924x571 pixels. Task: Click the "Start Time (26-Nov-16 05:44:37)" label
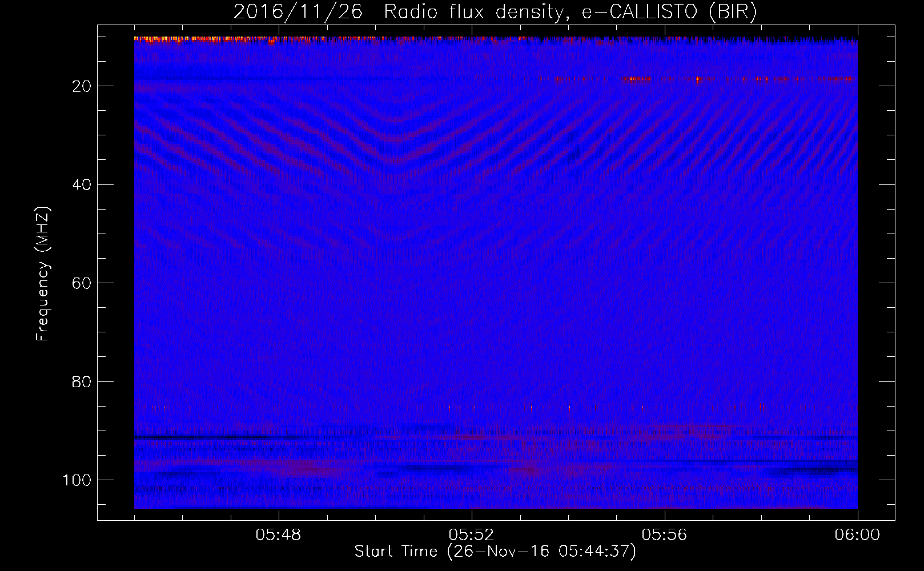tap(495, 552)
